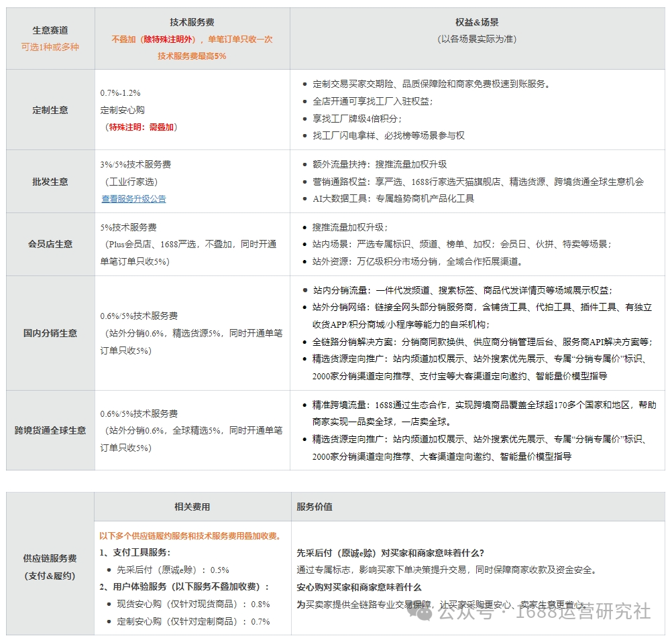672x638 pixels.
Task: Click the bullet starting 全链路分销解决方案
Action: pos(482,342)
